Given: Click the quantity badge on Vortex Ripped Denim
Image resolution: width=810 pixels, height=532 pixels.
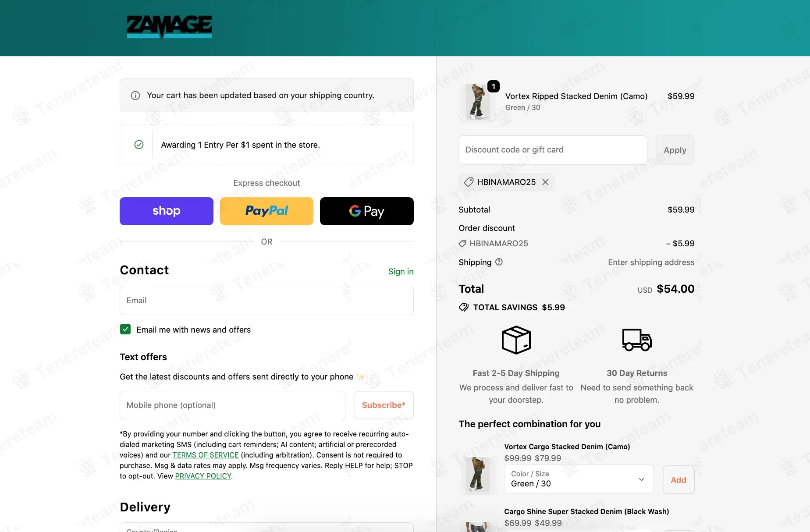Looking at the screenshot, I should (494, 86).
